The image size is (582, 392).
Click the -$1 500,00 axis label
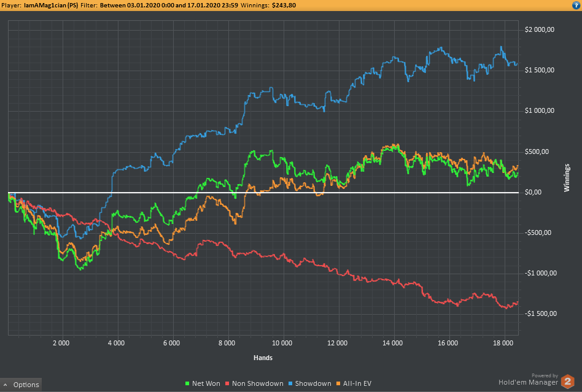(541, 313)
